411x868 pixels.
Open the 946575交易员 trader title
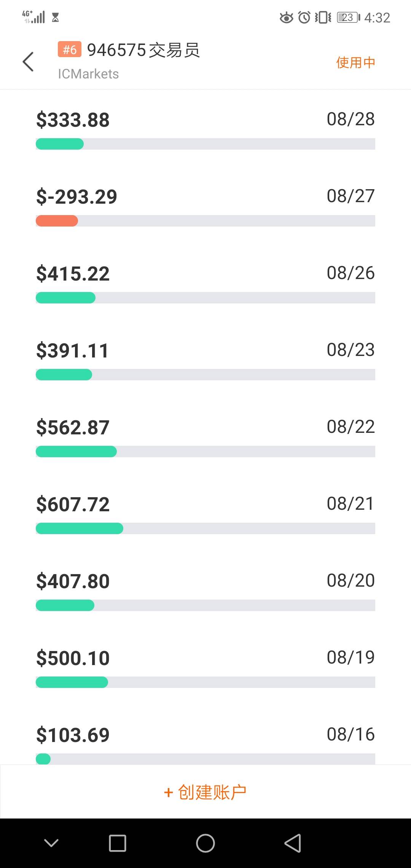(x=143, y=50)
